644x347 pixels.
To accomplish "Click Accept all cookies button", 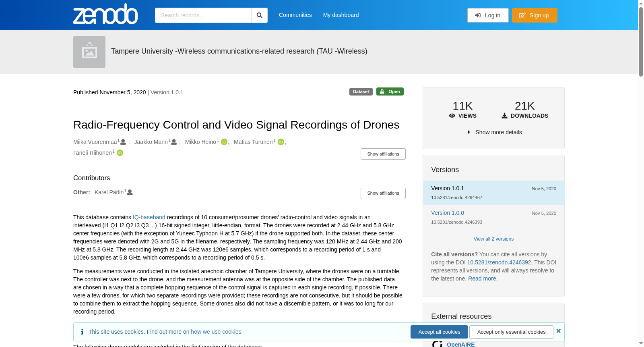I will (439, 332).
